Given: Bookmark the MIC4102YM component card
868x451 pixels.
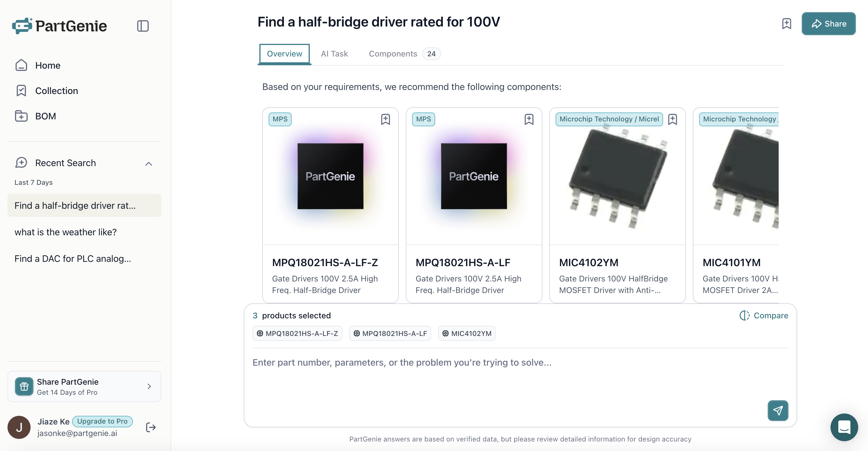Looking at the screenshot, I should (x=673, y=119).
